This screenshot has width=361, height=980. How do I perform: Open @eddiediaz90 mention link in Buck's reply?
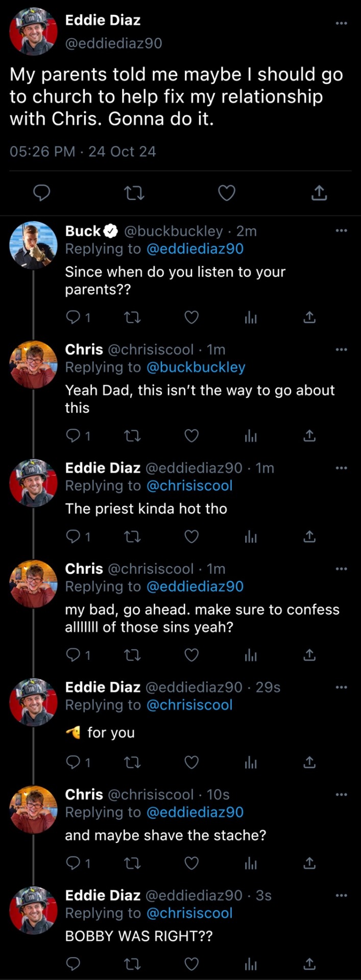(195, 249)
